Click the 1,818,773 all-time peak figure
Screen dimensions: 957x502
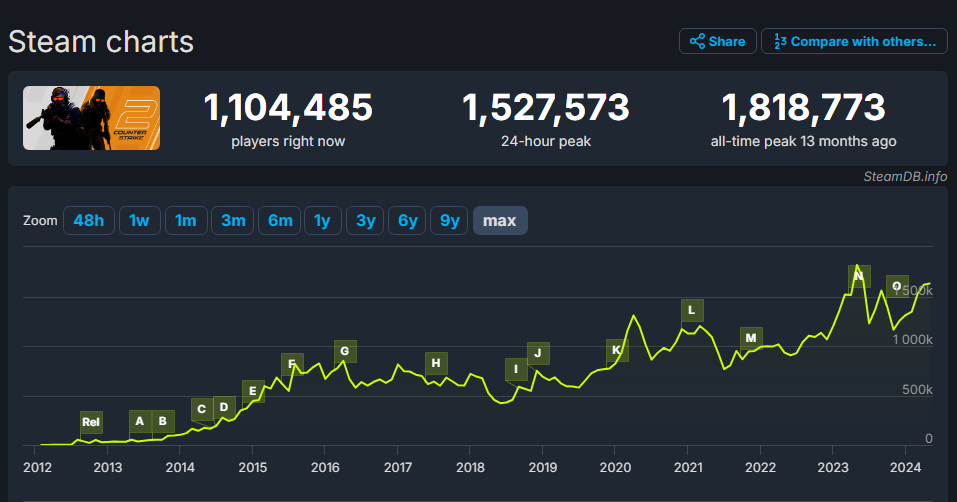tap(803, 108)
